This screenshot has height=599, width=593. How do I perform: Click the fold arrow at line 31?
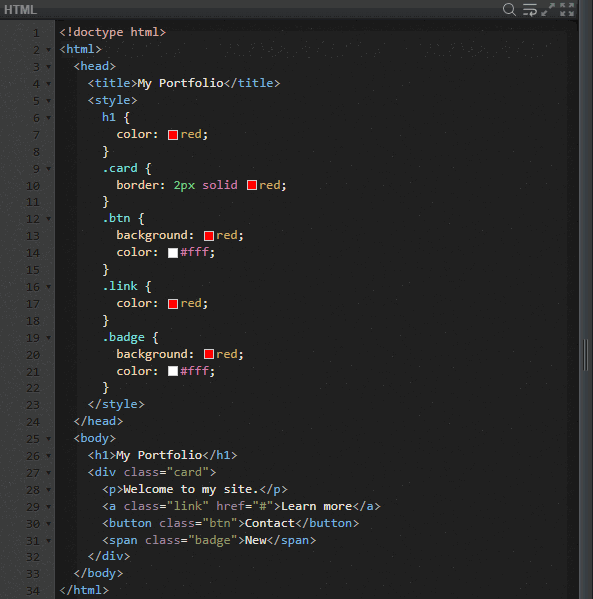point(49,541)
